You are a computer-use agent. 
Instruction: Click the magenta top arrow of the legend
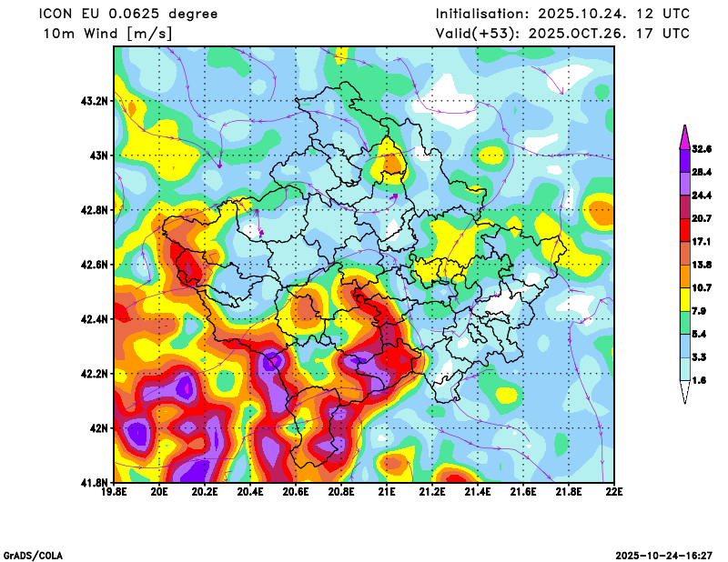(x=684, y=136)
